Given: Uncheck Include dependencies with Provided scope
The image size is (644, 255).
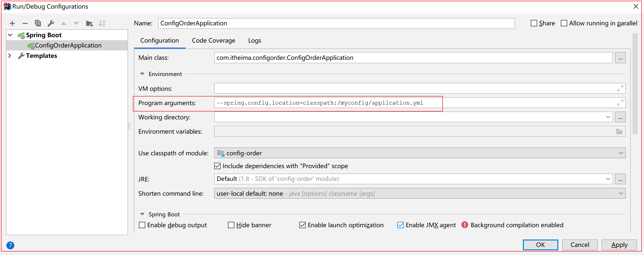Looking at the screenshot, I should [x=217, y=166].
